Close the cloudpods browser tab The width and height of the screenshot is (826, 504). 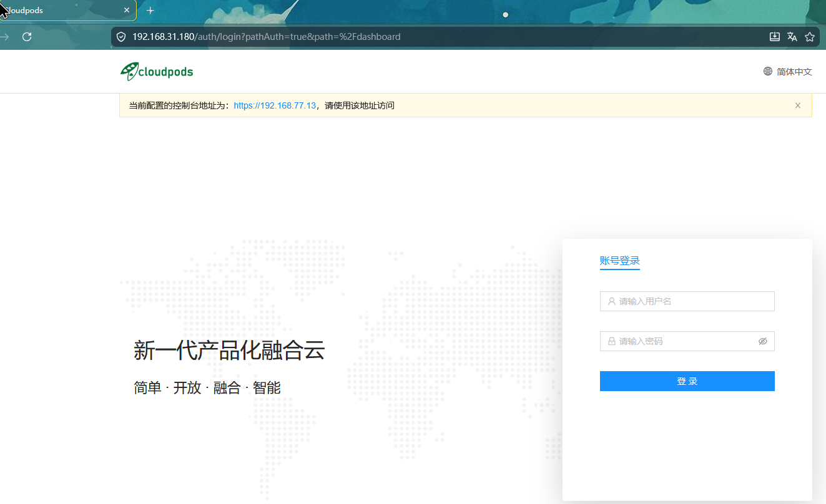127,11
